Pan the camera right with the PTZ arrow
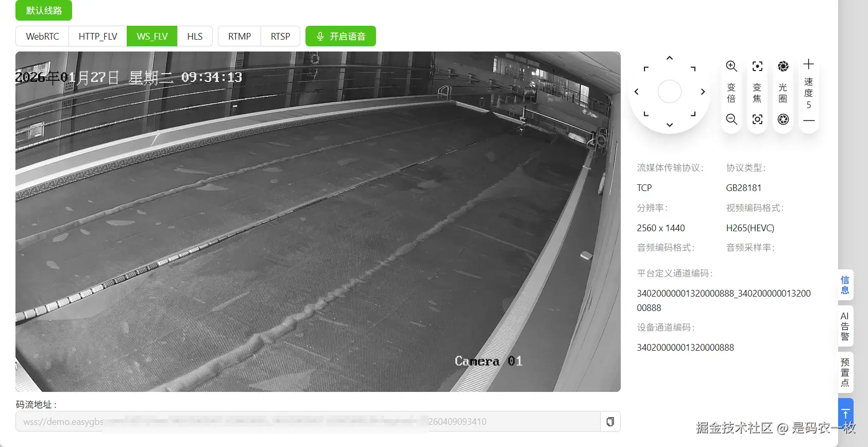Image resolution: width=868 pixels, height=447 pixels. pos(703,92)
